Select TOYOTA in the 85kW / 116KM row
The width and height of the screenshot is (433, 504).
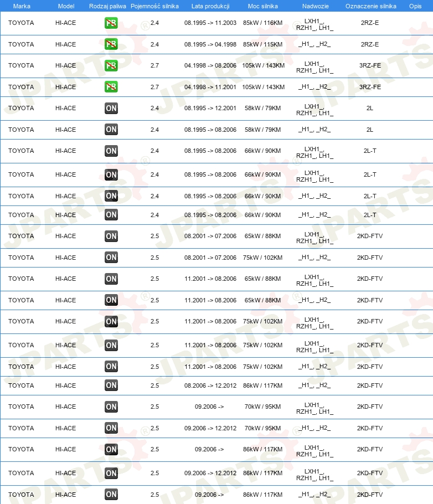point(21,23)
